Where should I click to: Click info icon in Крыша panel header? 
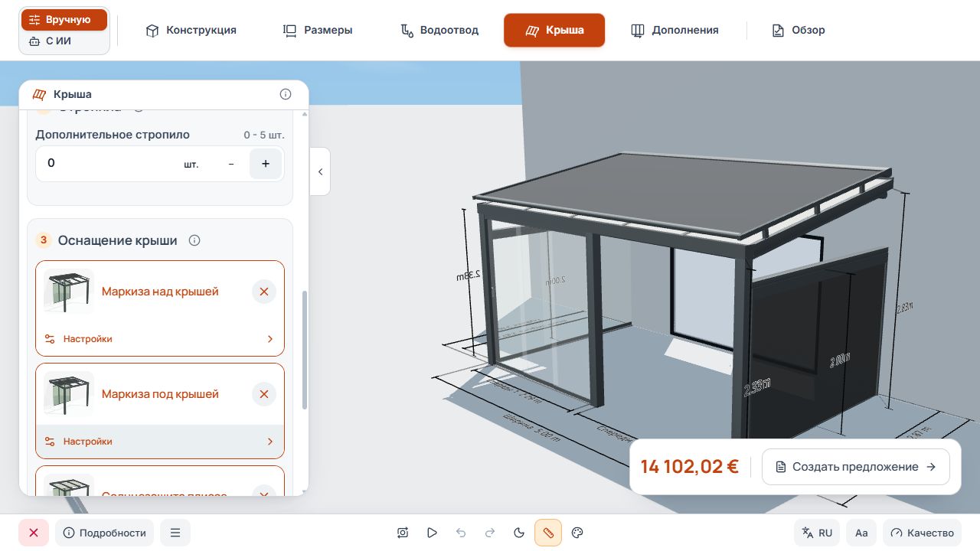click(x=286, y=94)
